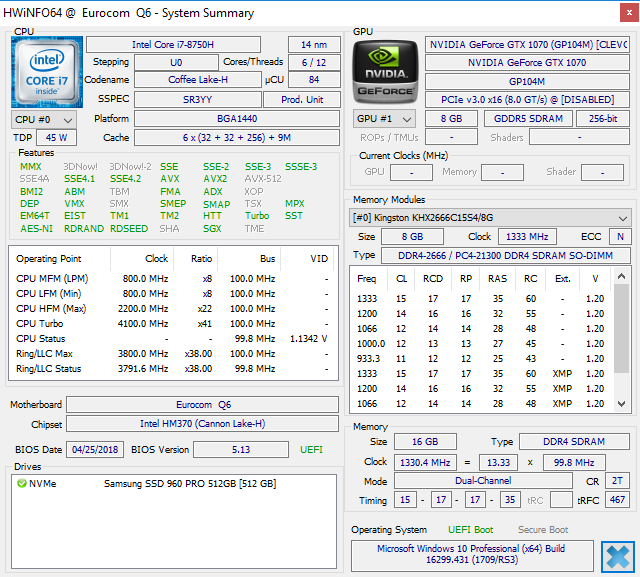Click the CPU HFM (Max) row

tap(173, 308)
